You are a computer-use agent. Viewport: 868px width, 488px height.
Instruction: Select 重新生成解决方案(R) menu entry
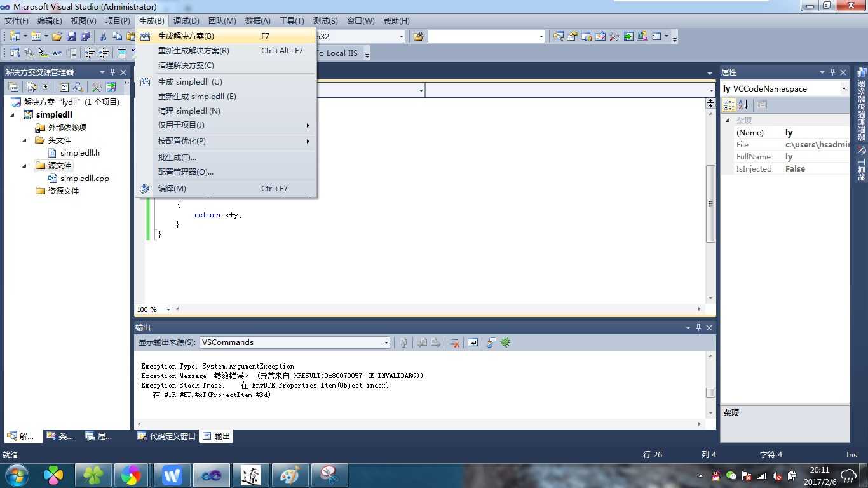tap(226, 51)
